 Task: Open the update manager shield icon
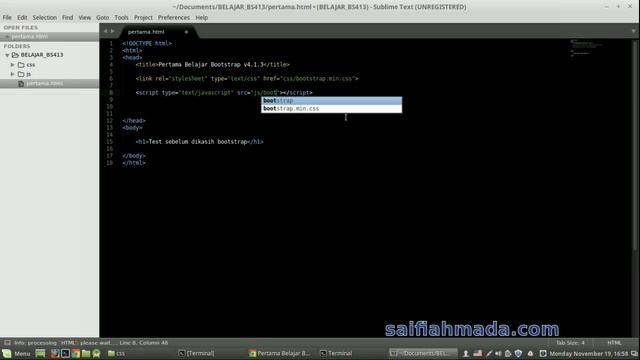click(x=518, y=353)
